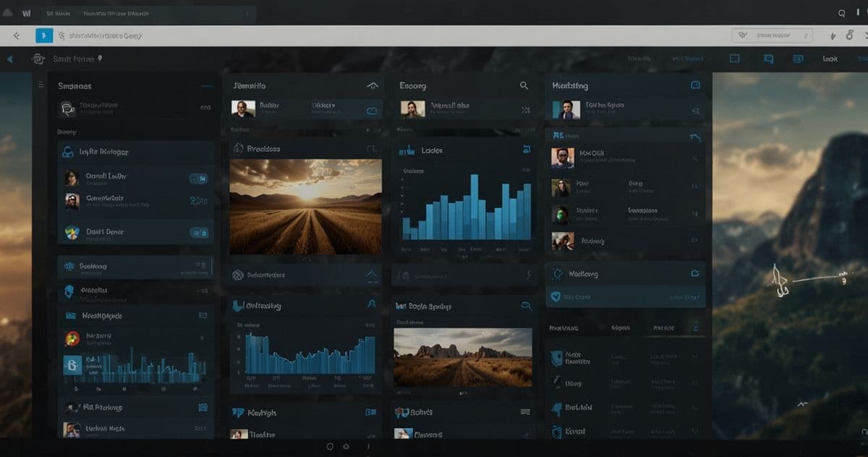Viewport: 868px width, 457px height.
Task: Click the square icon at the sunset header's right
Action: (372, 149)
